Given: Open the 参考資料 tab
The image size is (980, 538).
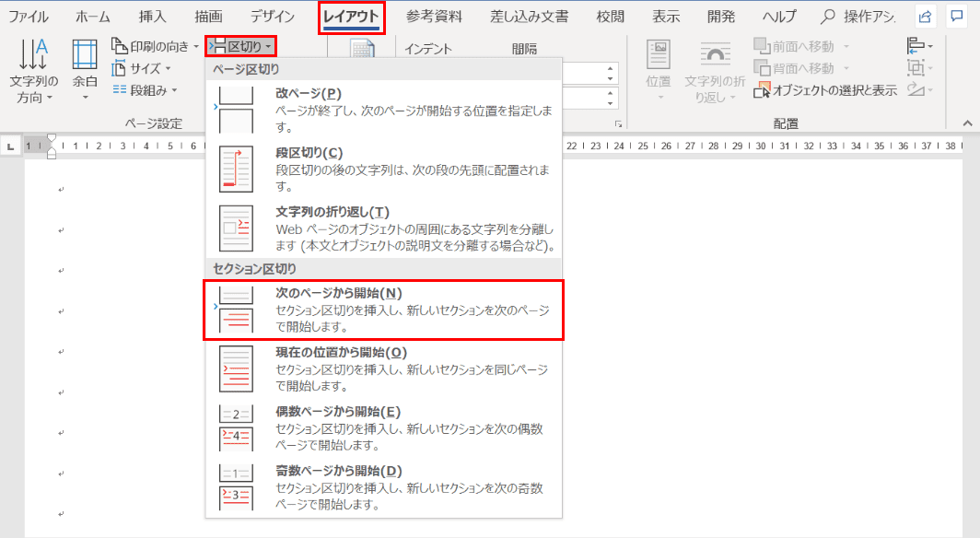Looking at the screenshot, I should click(x=434, y=17).
